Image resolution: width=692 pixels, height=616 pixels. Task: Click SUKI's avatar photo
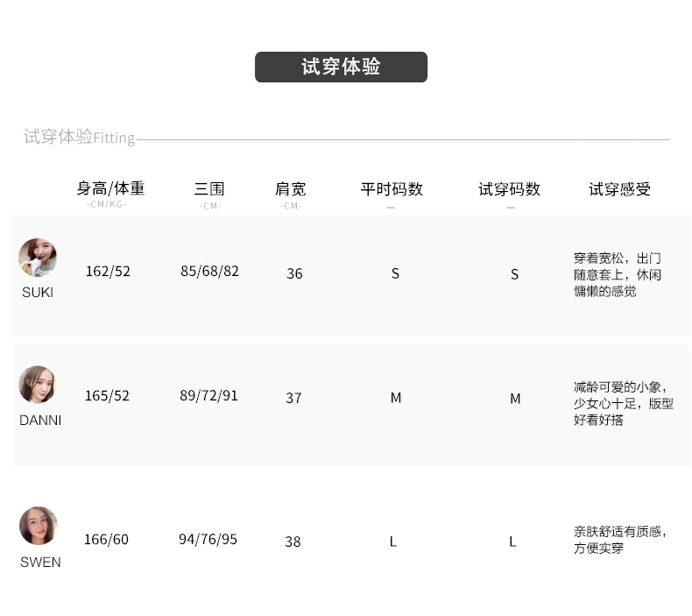[38, 258]
